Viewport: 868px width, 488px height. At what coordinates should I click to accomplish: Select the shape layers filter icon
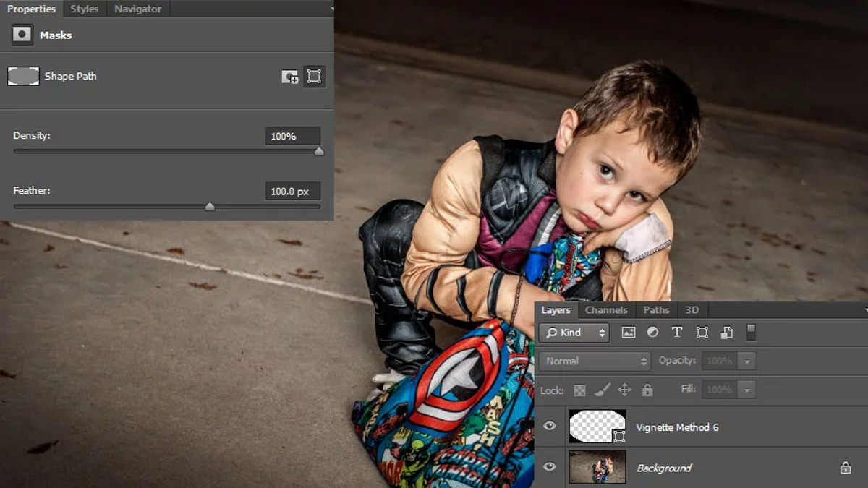click(702, 333)
